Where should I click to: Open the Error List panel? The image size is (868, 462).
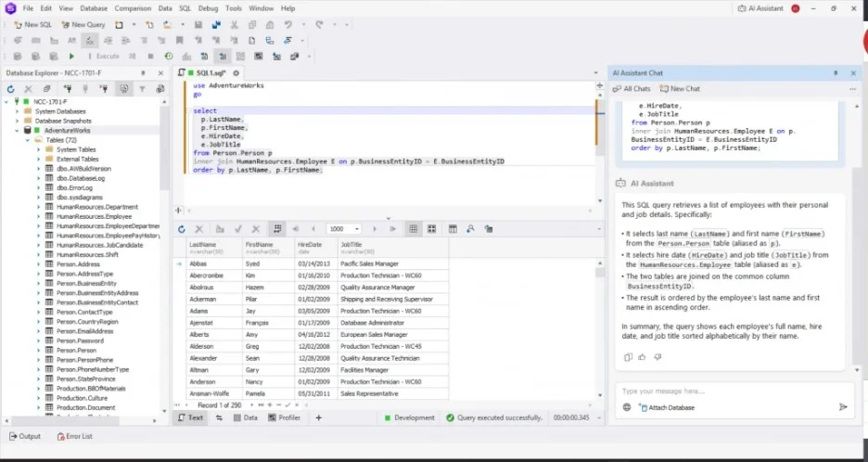(x=75, y=437)
